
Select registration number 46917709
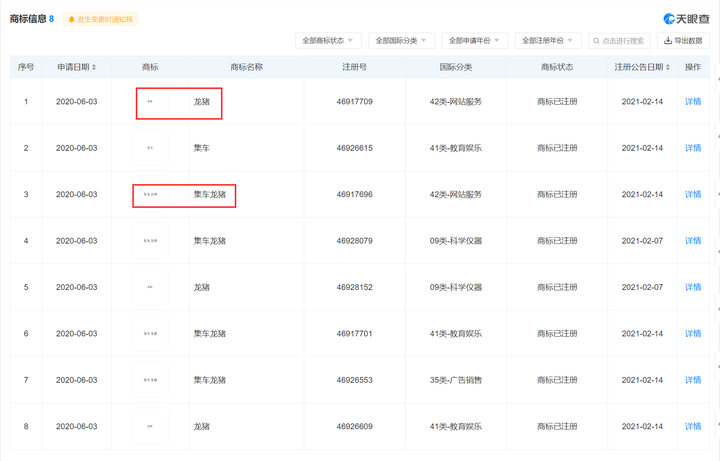pyautogui.click(x=354, y=101)
